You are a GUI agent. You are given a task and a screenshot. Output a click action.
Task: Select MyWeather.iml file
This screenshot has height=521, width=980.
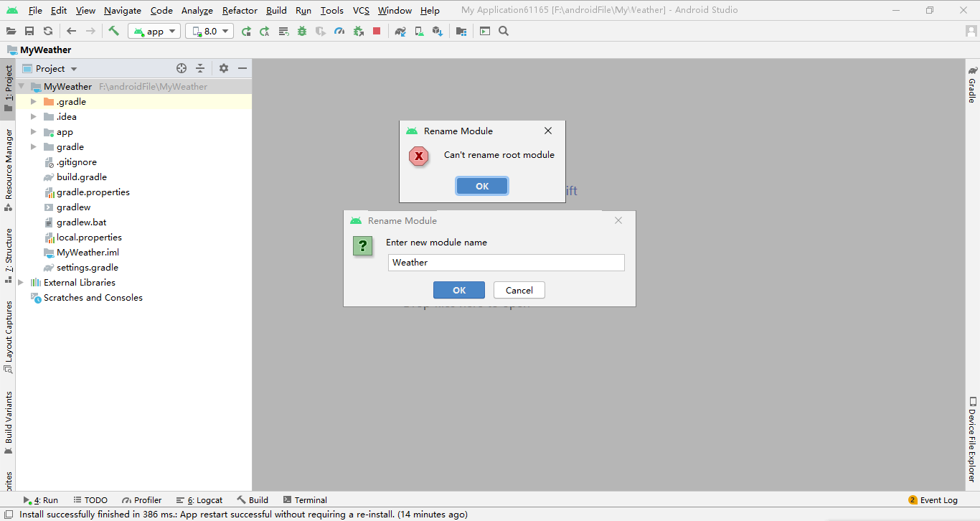(88, 253)
